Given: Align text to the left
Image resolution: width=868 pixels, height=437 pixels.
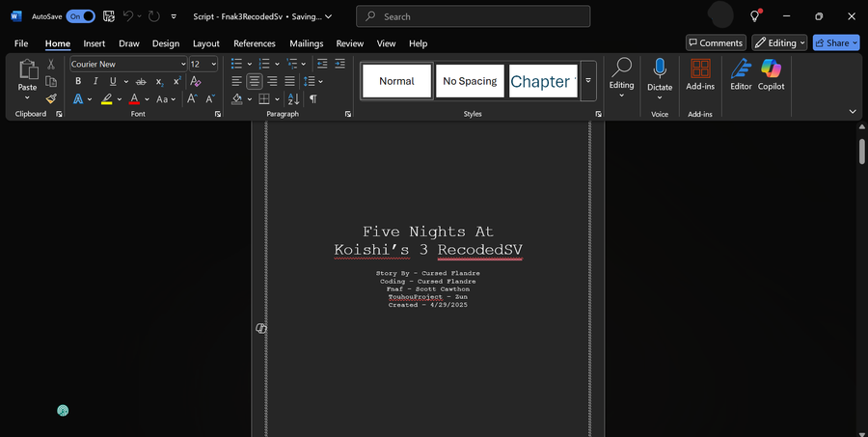Looking at the screenshot, I should [236, 81].
